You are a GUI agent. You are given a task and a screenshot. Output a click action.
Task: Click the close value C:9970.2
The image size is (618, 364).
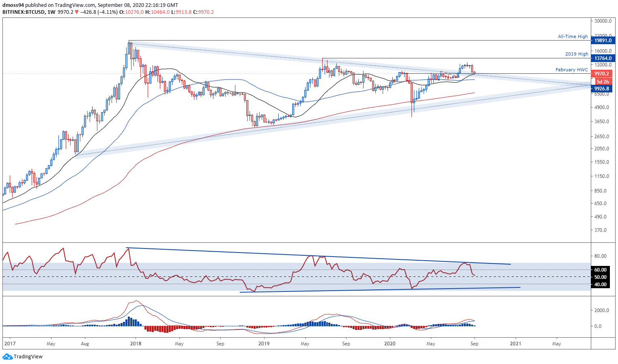[203, 12]
